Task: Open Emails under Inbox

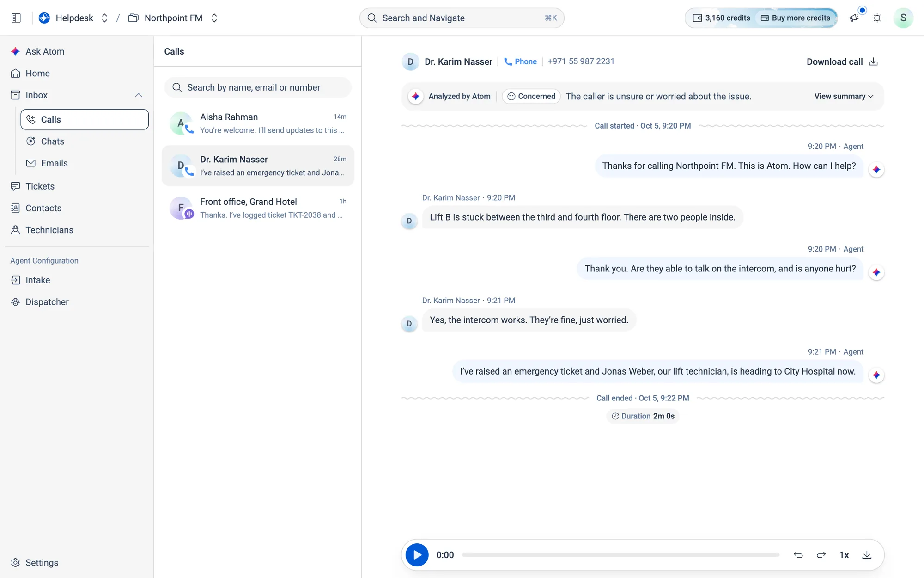Action: click(85, 163)
